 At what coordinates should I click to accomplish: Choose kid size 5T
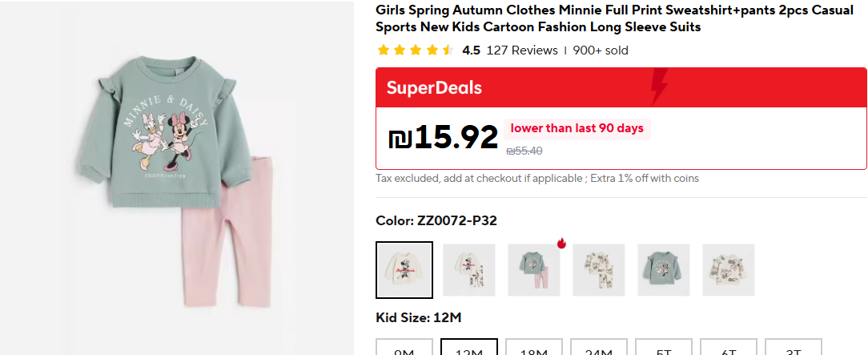[x=664, y=349]
